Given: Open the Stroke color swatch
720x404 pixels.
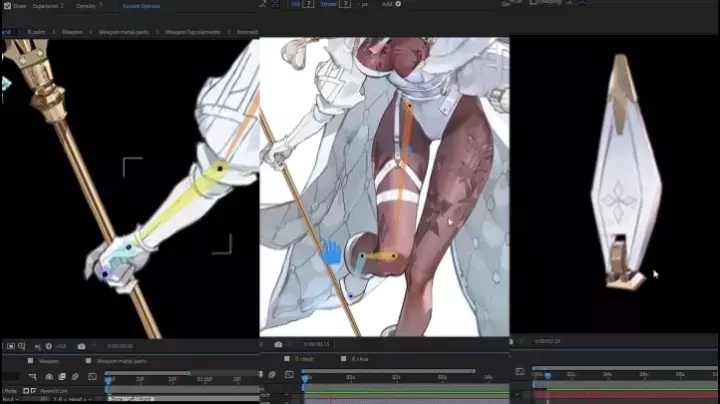Looking at the screenshot, I should tap(345, 4).
